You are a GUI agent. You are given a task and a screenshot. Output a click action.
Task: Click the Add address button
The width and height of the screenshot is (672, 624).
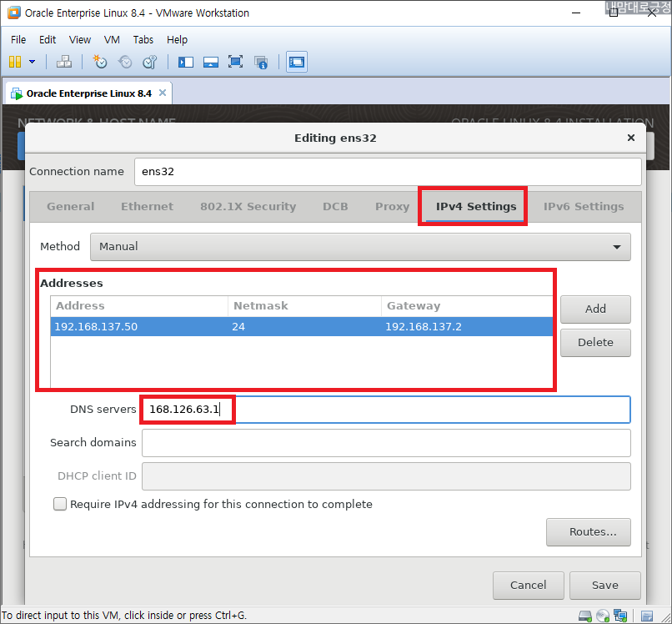tap(595, 309)
